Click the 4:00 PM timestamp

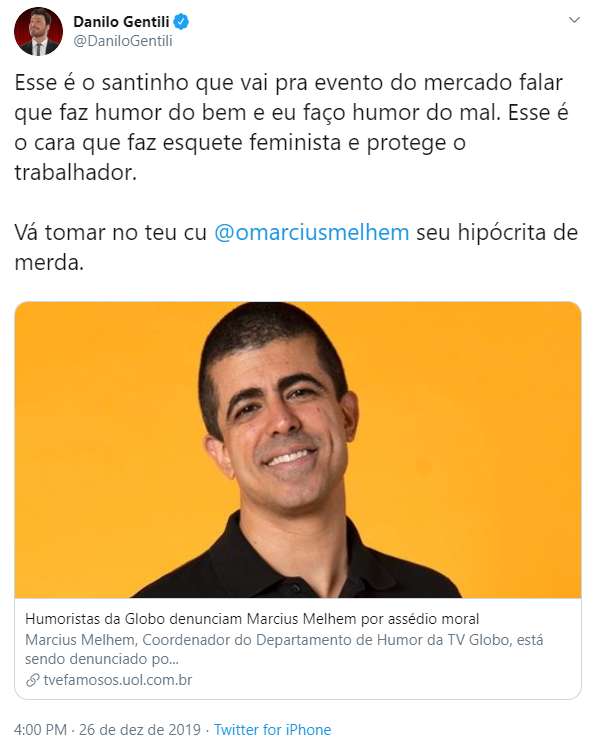pos(40,730)
